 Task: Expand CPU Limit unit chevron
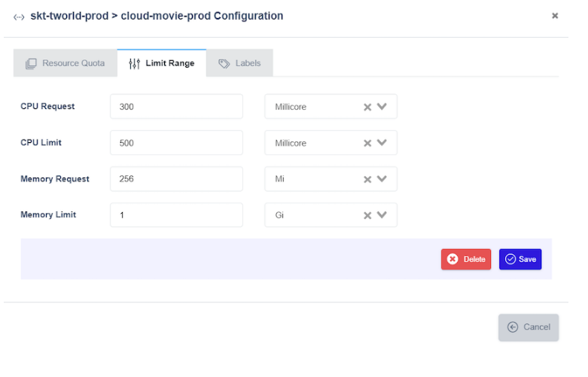382,142
